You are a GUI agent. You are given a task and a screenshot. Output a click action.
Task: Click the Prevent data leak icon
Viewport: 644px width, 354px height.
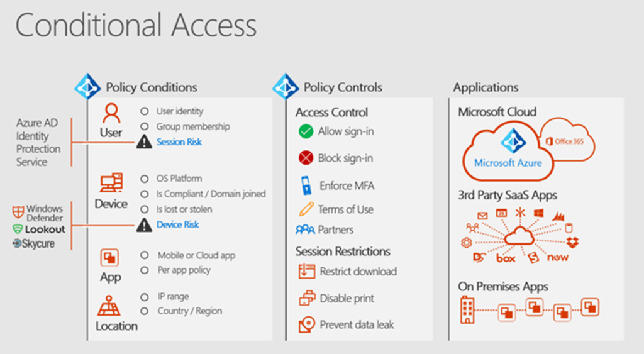tap(307, 325)
